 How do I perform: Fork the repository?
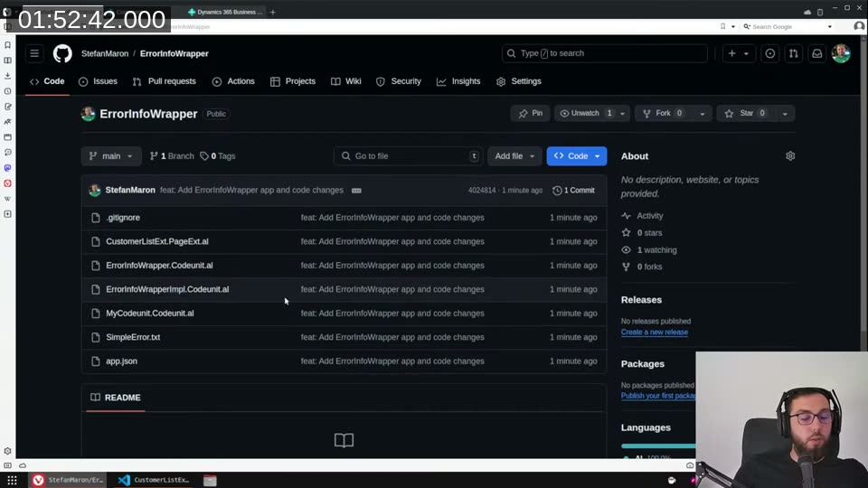pyautogui.click(x=664, y=114)
